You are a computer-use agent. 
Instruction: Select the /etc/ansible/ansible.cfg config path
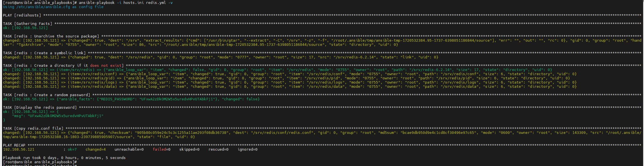pos(43,7)
